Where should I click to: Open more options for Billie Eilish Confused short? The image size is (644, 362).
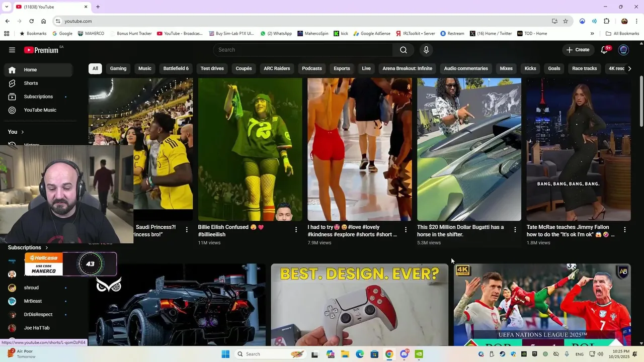pyautogui.click(x=296, y=230)
